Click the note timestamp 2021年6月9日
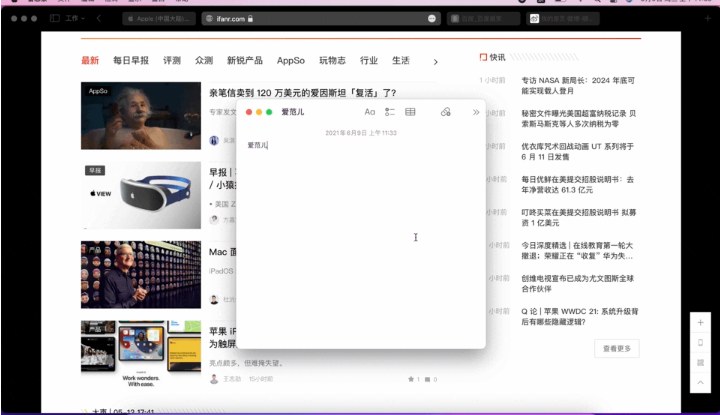The width and height of the screenshot is (720, 415). pos(361,133)
